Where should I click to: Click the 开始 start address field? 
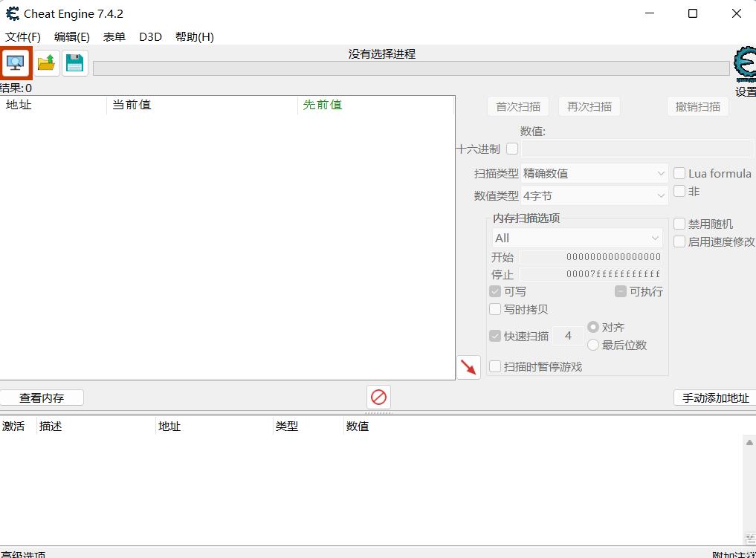pos(591,257)
